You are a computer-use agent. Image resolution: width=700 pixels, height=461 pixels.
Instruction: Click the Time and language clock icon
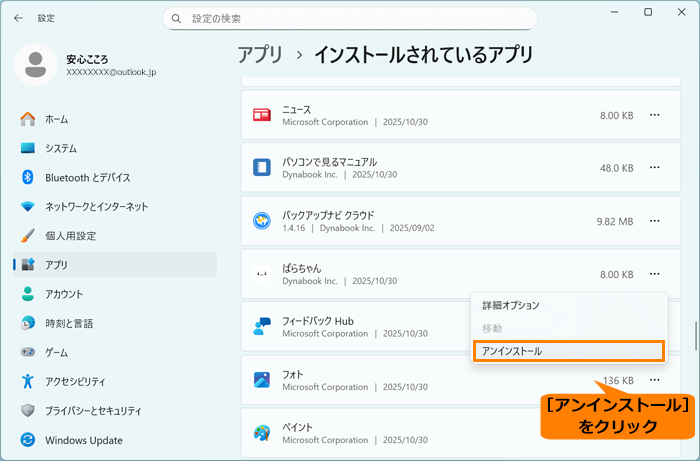(28, 323)
